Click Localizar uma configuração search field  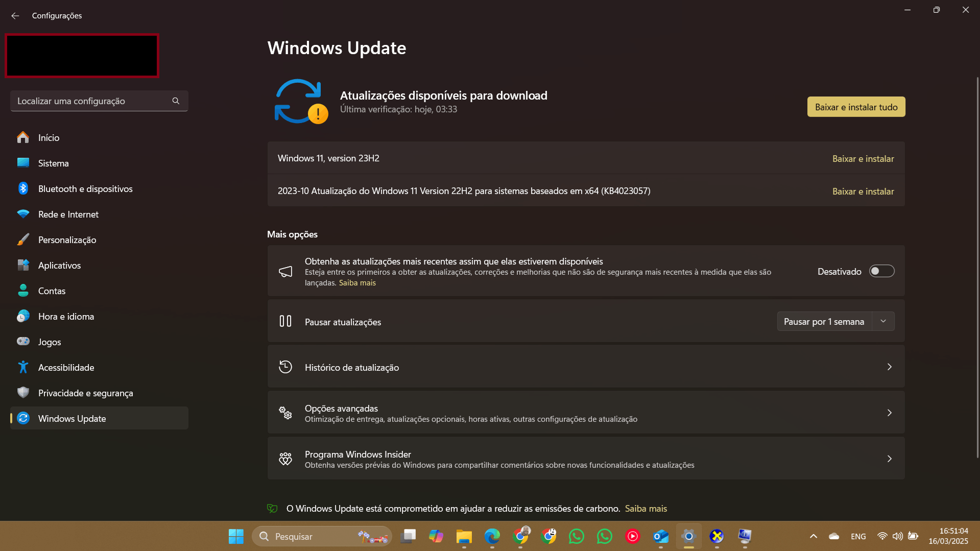(x=99, y=101)
